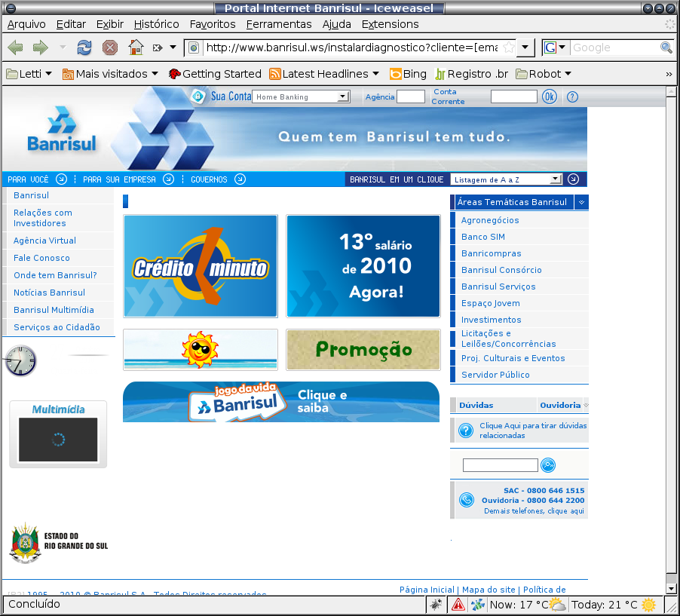This screenshot has width=680, height=616.
Task: Switch to the Ouvidoria tab
Action: pos(560,405)
